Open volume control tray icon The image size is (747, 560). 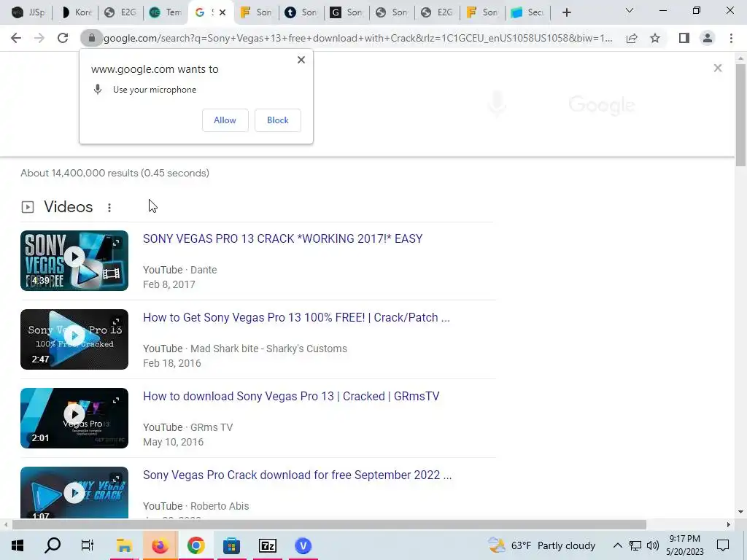(653, 545)
